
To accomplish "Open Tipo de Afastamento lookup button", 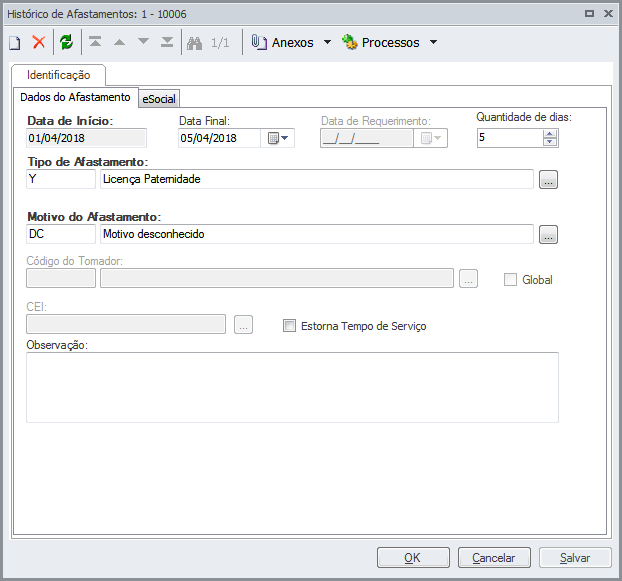I will 548,179.
